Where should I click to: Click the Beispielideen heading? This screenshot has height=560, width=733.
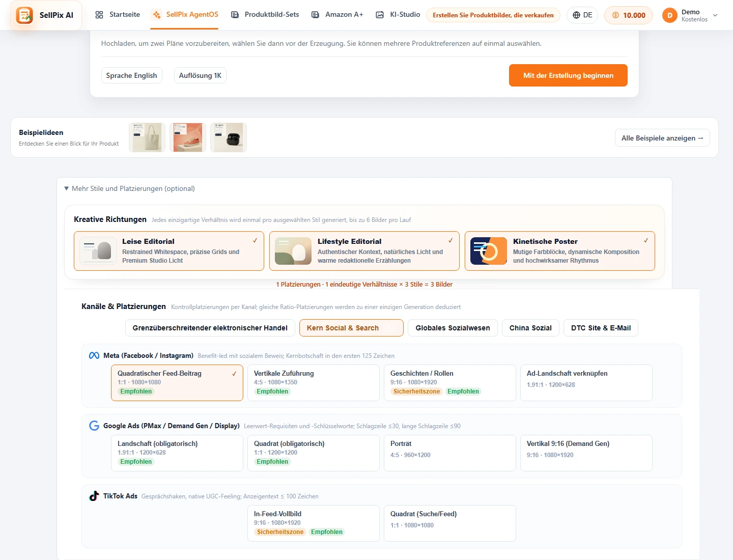pyautogui.click(x=41, y=132)
